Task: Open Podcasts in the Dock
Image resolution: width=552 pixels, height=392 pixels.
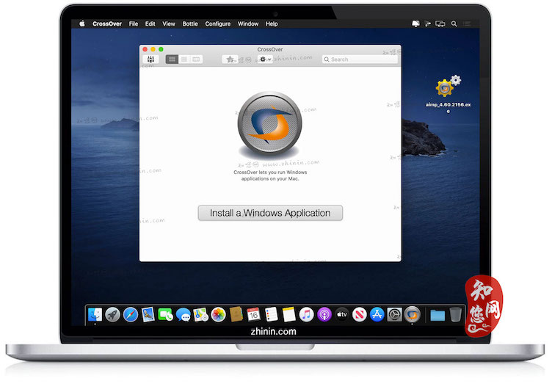Action: point(324,314)
